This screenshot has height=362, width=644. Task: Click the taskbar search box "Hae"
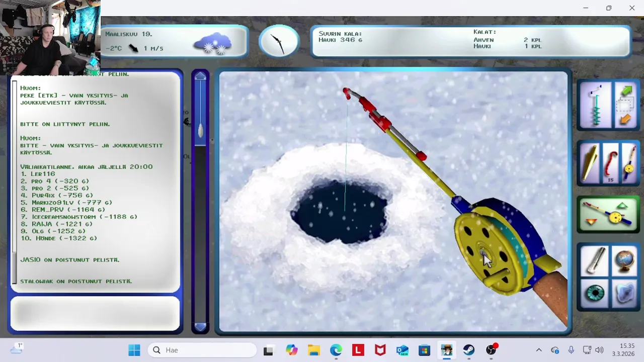point(202,350)
